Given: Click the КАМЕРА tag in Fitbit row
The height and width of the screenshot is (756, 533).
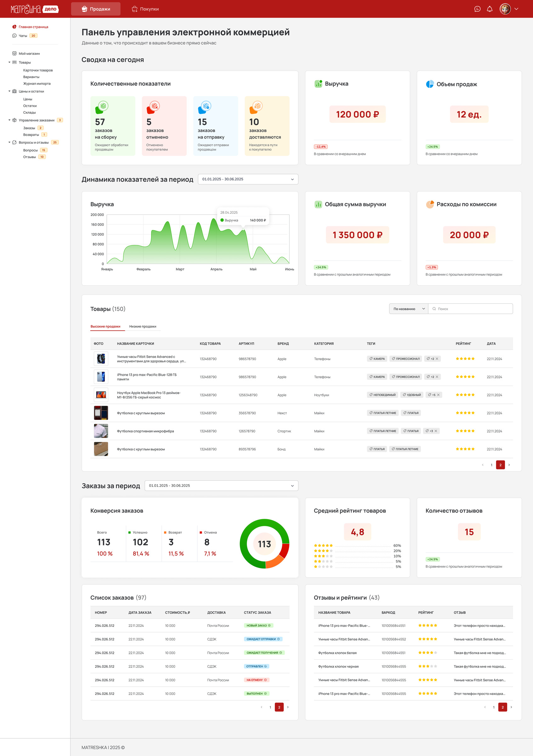Looking at the screenshot, I should [x=377, y=358].
